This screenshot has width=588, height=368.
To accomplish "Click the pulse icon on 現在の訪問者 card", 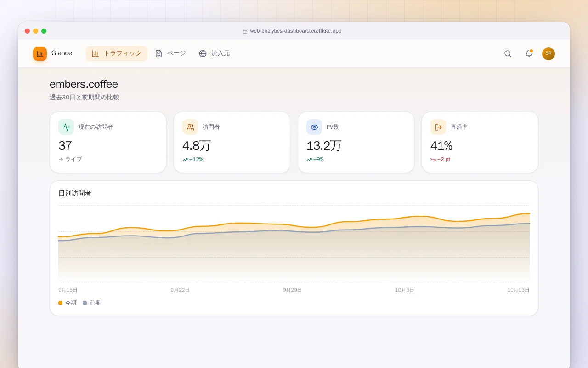I will [66, 127].
